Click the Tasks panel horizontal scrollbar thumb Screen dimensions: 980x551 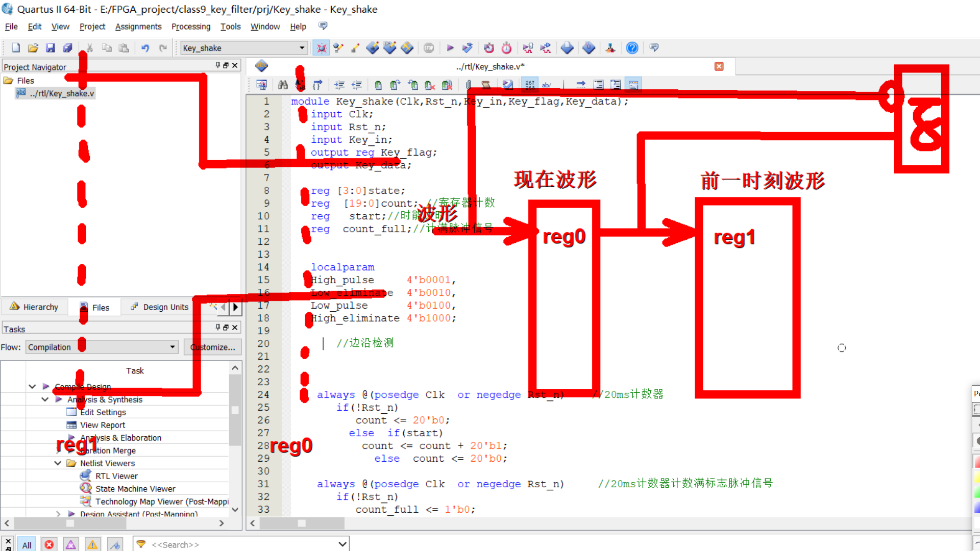(x=70, y=523)
